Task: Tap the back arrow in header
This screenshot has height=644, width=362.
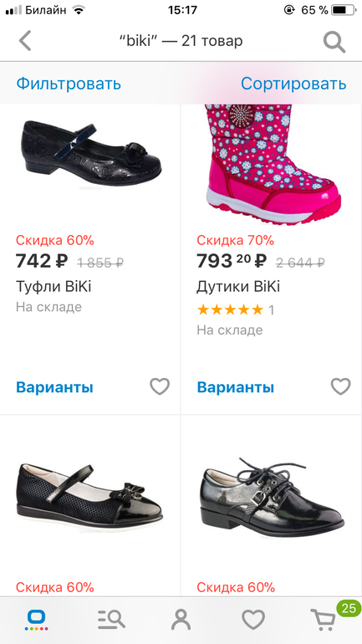Action: [25, 41]
